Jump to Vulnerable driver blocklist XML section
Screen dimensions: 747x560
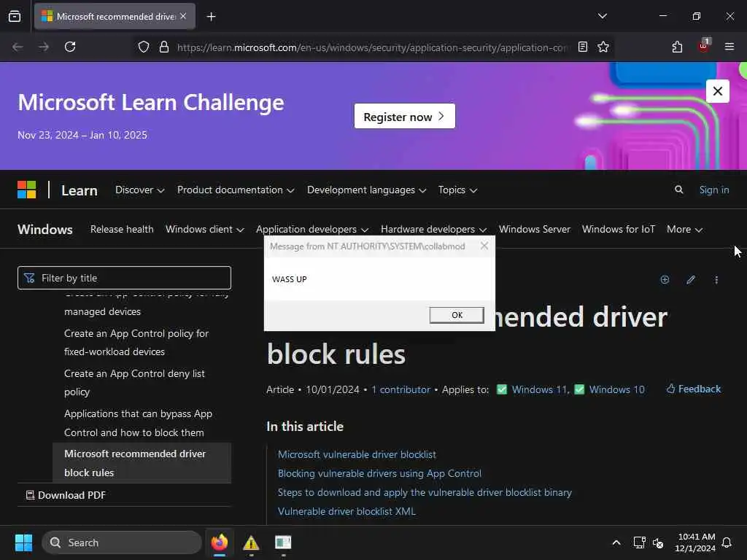point(347,511)
